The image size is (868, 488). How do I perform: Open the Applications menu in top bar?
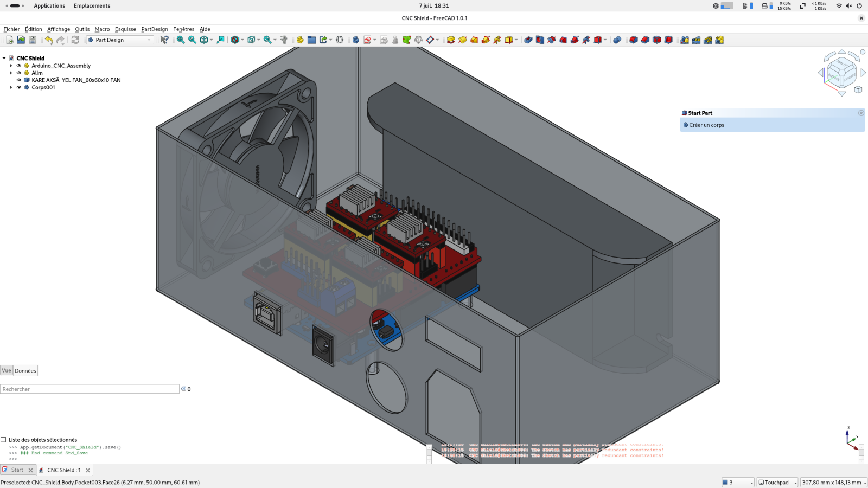click(x=49, y=5)
